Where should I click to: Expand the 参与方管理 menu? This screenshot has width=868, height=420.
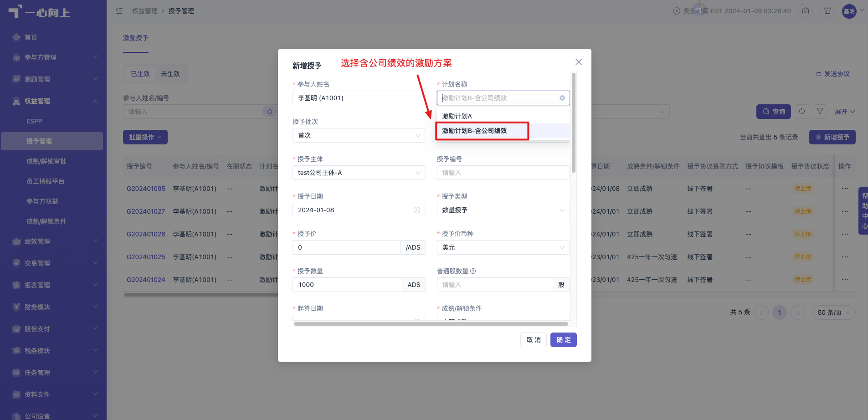click(53, 57)
